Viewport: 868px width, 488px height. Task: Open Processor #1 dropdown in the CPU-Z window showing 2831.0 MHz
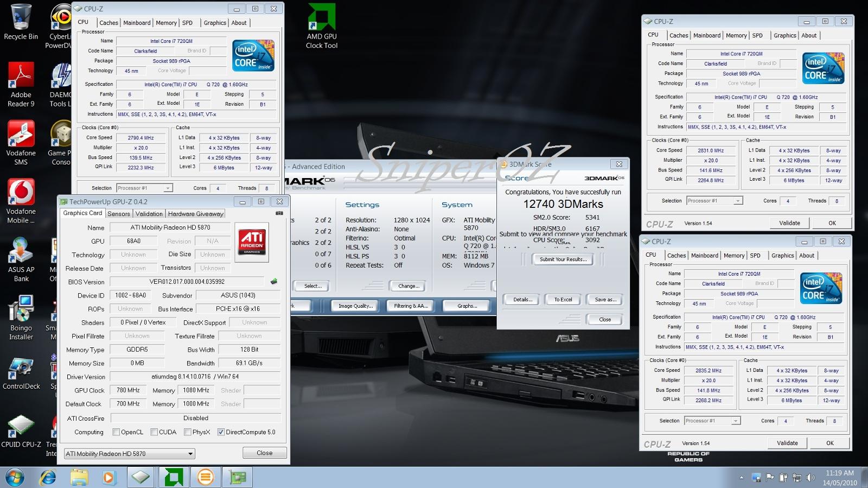(x=714, y=201)
